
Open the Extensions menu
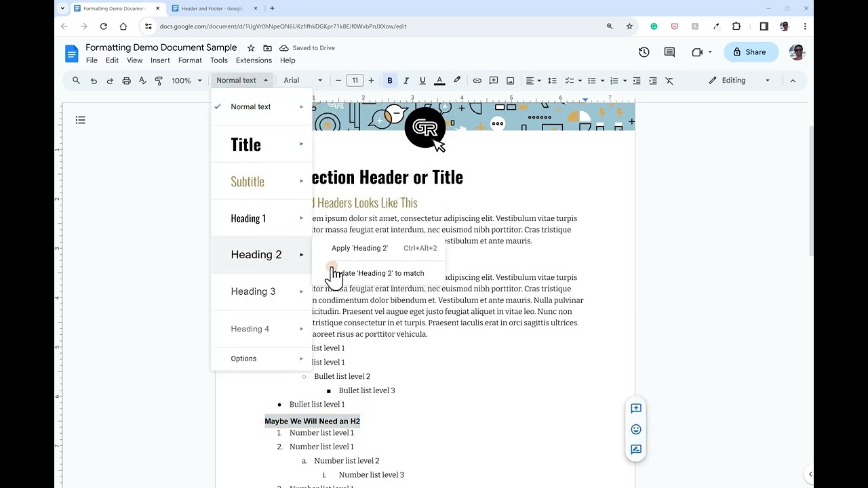254,60
